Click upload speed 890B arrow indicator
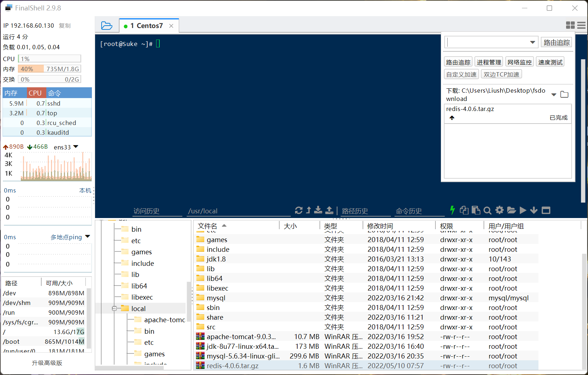 5,147
